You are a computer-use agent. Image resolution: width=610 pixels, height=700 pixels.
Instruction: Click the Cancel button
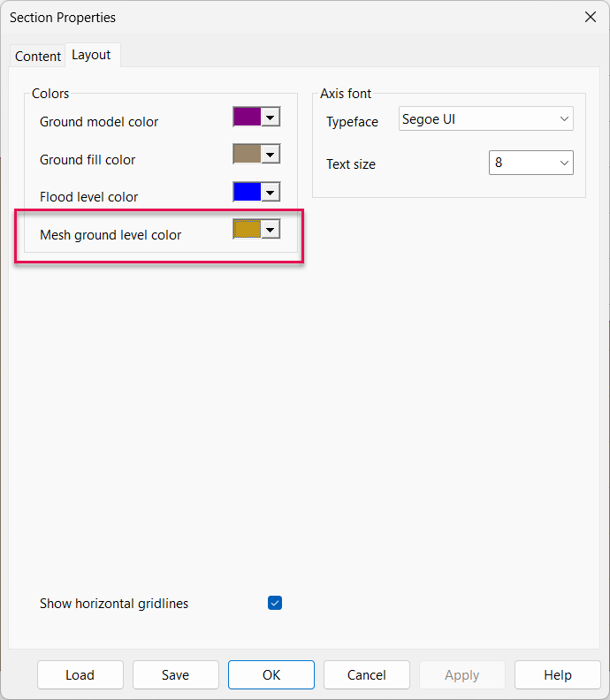(367, 674)
